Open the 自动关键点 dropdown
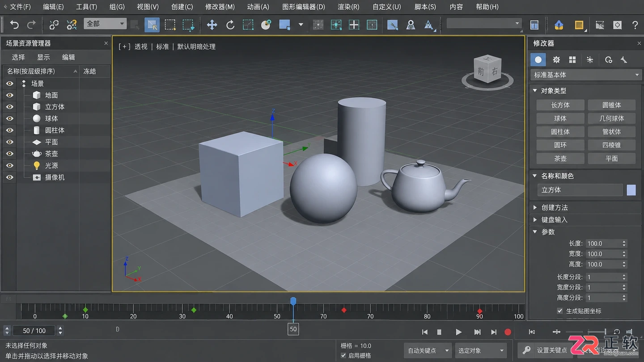 428,350
